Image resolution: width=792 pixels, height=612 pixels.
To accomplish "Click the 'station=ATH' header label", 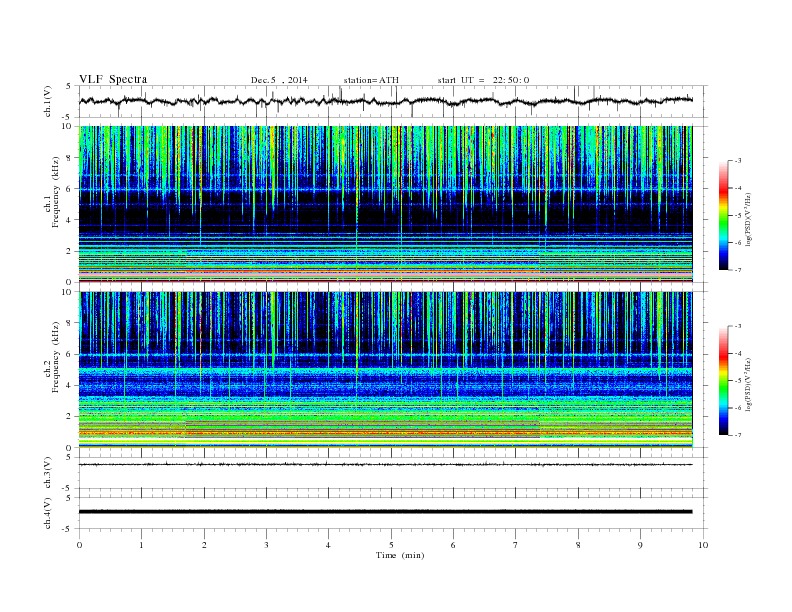I will 371,80.
